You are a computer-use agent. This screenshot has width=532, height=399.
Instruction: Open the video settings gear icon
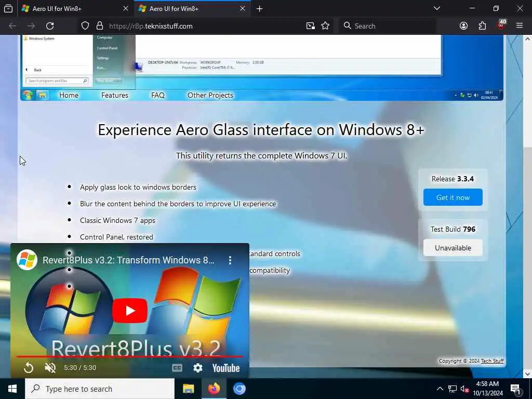point(198,368)
